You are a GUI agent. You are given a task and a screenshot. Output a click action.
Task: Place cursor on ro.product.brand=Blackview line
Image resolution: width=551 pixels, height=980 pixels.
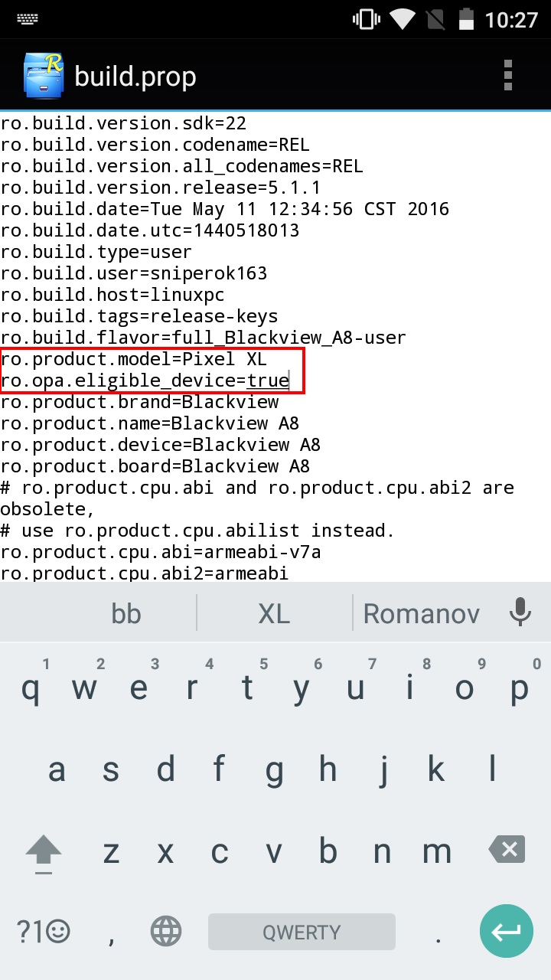(139, 402)
